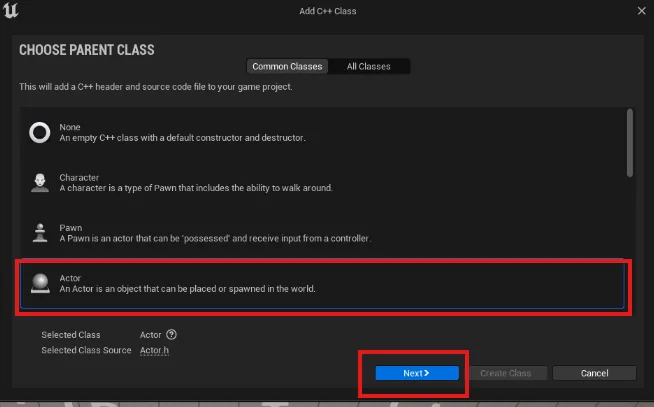Image resolution: width=654 pixels, height=407 pixels.
Task: Select the Character class head icon
Action: point(40,183)
